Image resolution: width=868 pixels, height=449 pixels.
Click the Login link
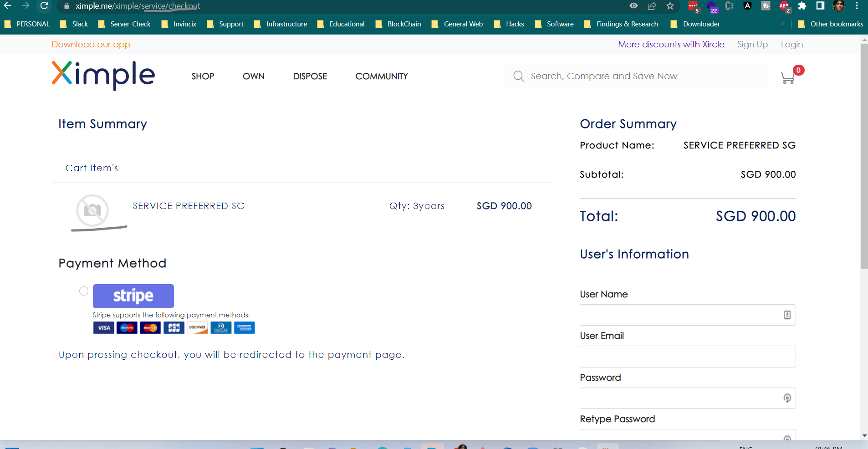point(792,44)
